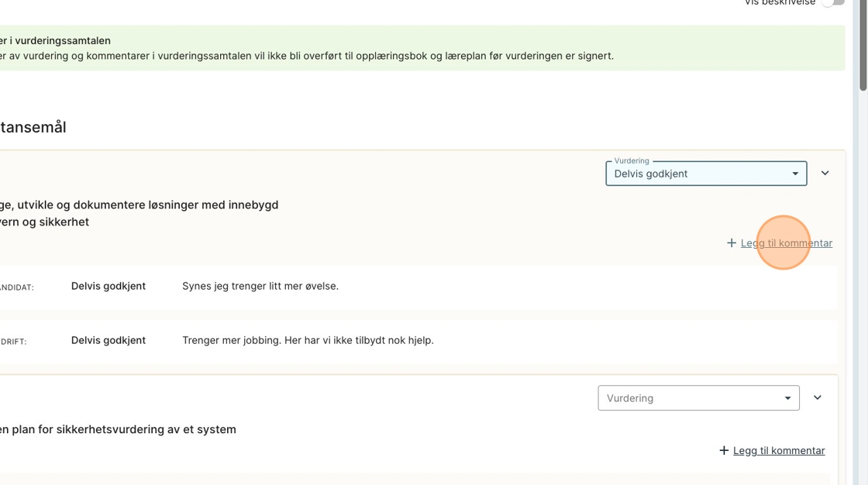Collapse the first competence goal with its chevron

tap(825, 174)
